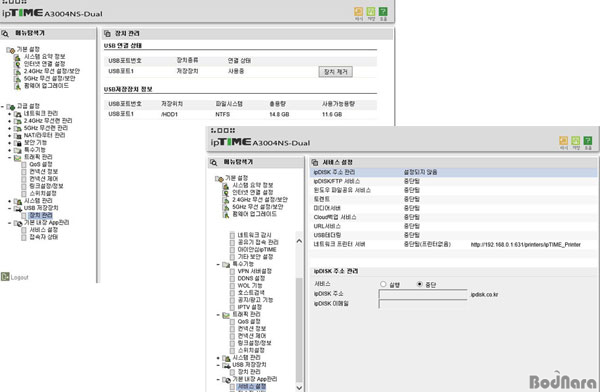
Task: Click the 장치 제거 button for USB포트1
Action: (x=335, y=72)
